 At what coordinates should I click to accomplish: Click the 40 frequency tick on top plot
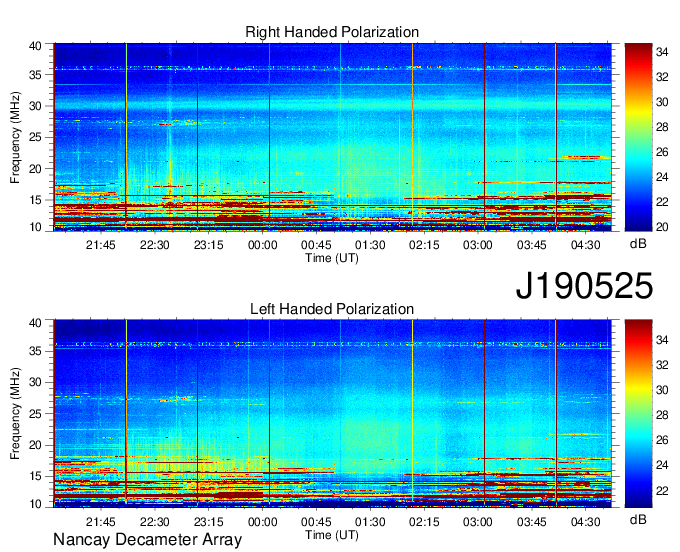(36, 46)
